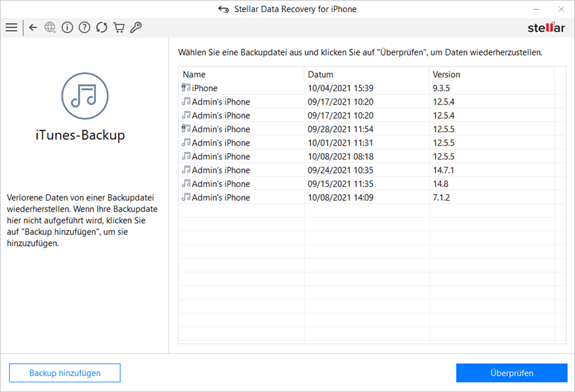Click the date cell '10/08/2021 08:18'

click(341, 157)
